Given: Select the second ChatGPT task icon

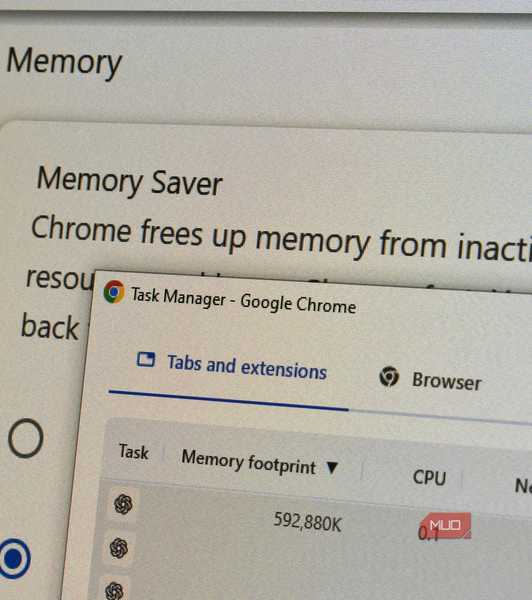Looking at the screenshot, I should pyautogui.click(x=119, y=548).
